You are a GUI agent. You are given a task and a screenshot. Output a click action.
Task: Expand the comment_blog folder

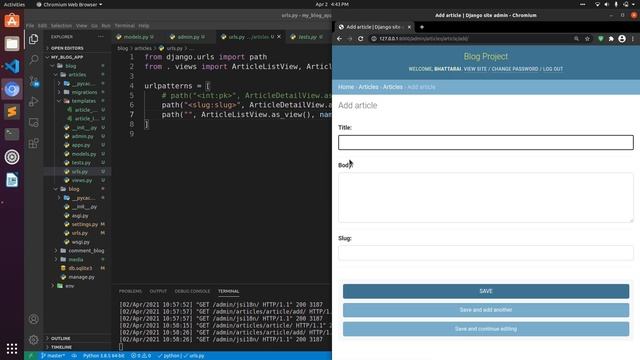tap(86, 251)
